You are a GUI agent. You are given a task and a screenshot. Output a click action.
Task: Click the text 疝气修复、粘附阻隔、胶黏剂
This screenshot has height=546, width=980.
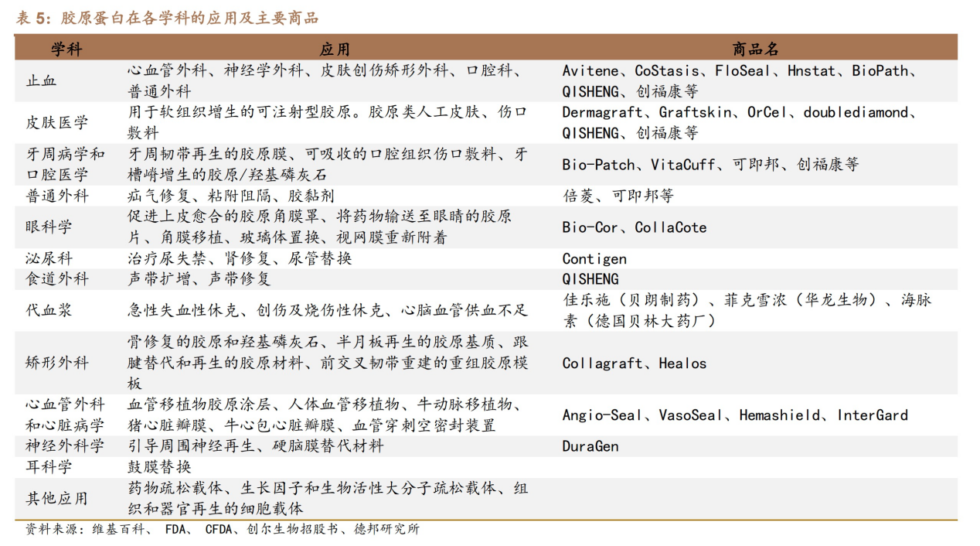231,196
